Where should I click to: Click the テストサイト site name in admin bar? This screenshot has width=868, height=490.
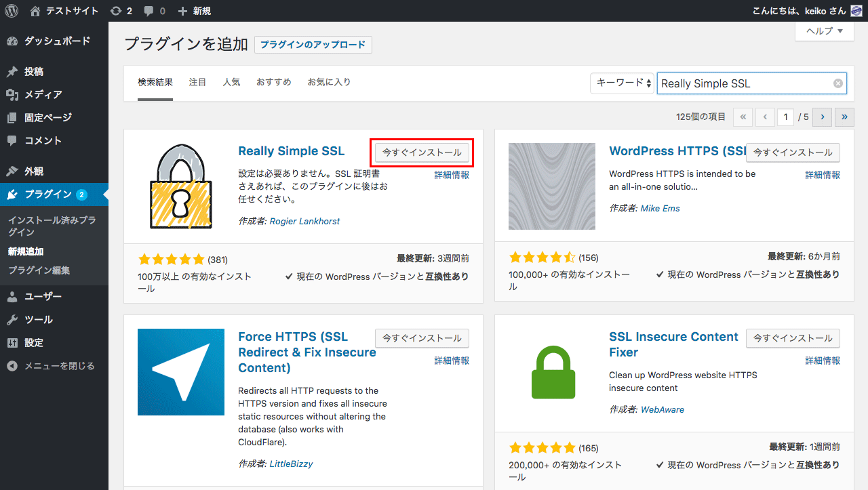(72, 11)
